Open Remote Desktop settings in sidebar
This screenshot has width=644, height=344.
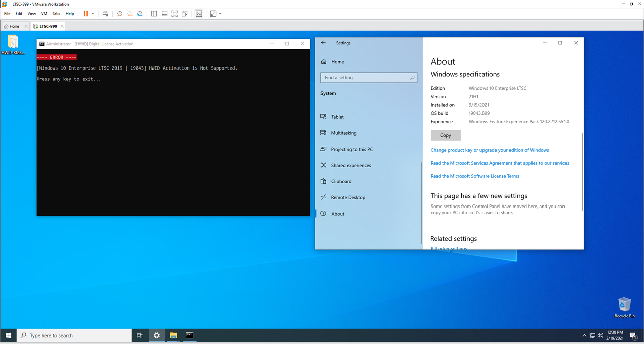click(348, 197)
